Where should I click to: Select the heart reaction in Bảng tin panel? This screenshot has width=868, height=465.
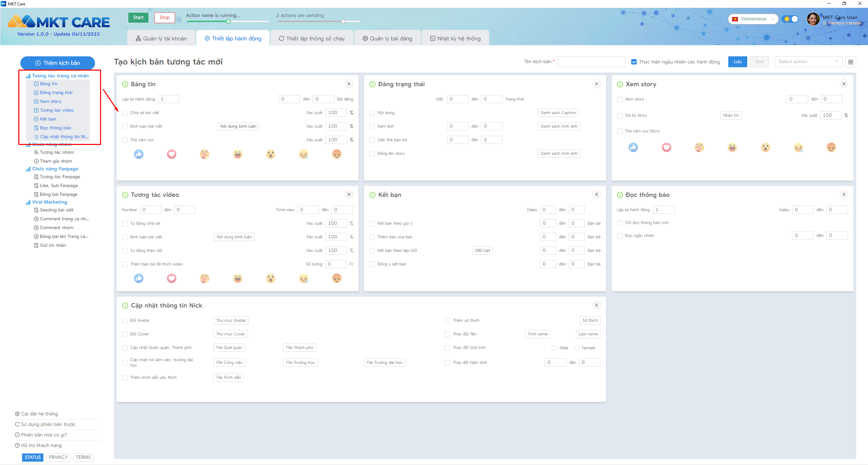pyautogui.click(x=172, y=154)
